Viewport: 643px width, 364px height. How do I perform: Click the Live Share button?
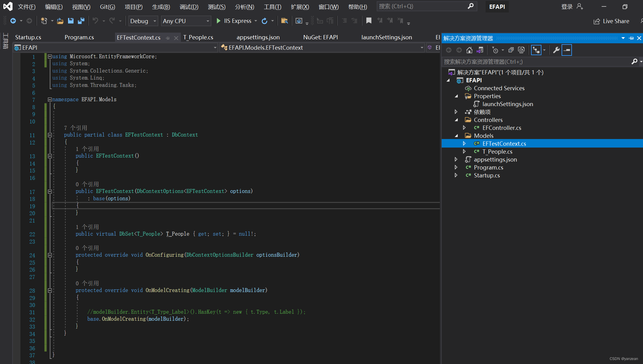point(611,21)
